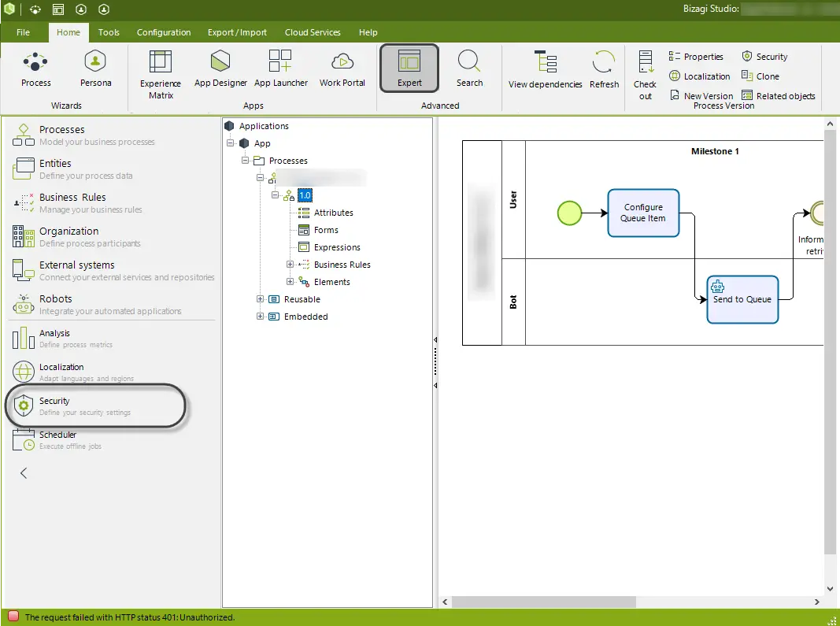Go to the Business Rules module in the sidebar
This screenshot has width=840, height=626.
[77, 202]
